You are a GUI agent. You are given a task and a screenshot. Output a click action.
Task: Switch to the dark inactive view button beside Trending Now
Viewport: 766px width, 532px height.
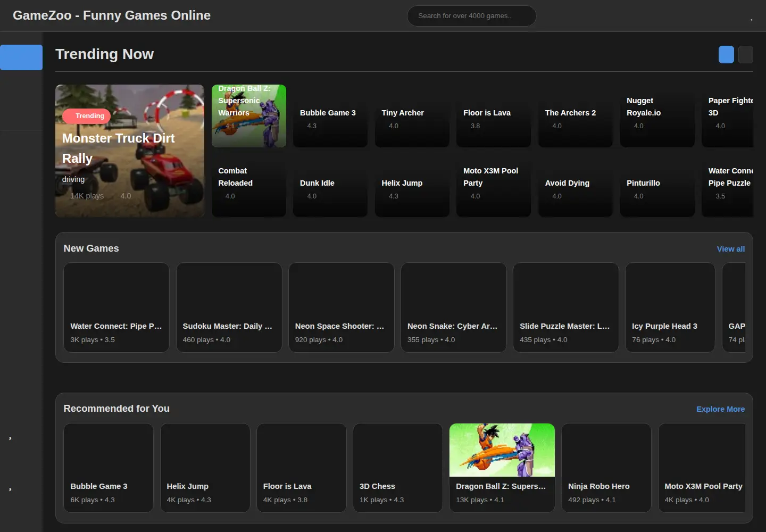tap(746, 54)
